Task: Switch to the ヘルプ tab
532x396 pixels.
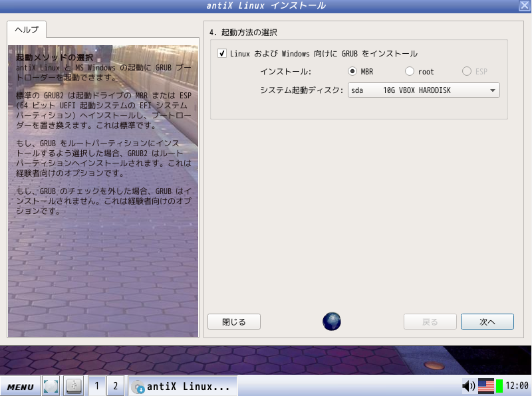Action: pos(27,29)
